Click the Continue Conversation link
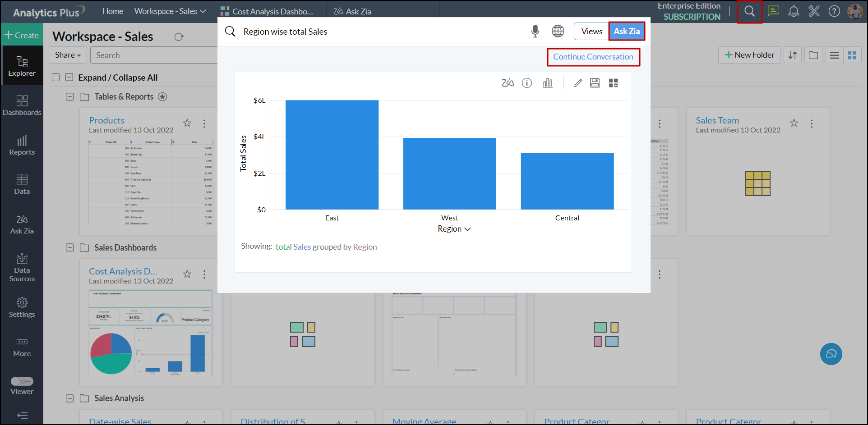The image size is (868, 425). point(593,57)
